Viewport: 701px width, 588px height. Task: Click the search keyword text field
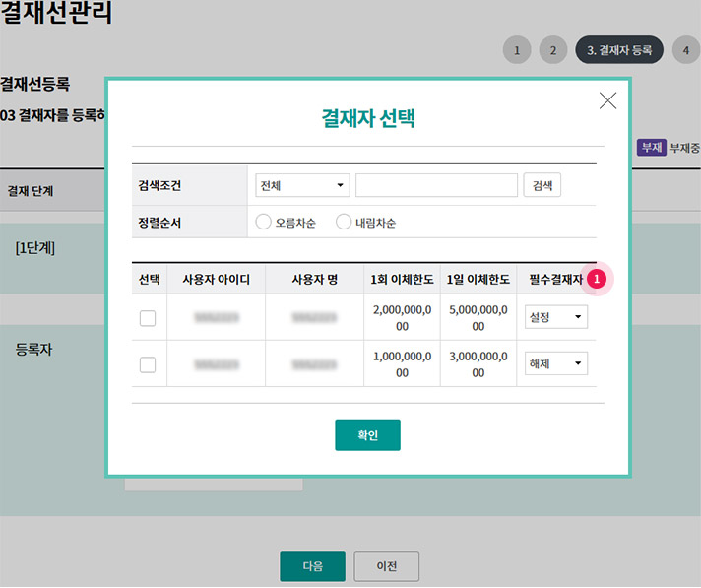(436, 186)
